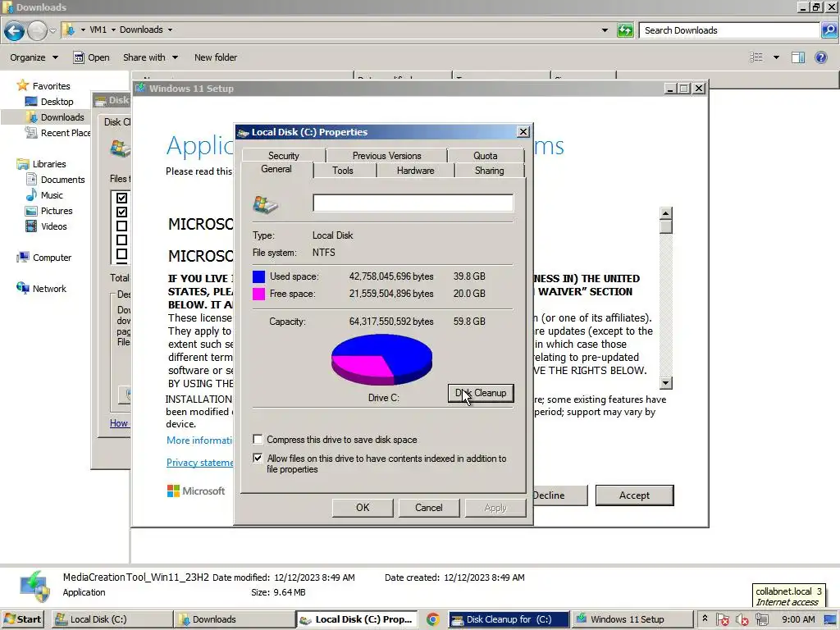The width and height of the screenshot is (840, 630).
Task: Click the MediaCreationTool application icon in details pane
Action: [34, 586]
